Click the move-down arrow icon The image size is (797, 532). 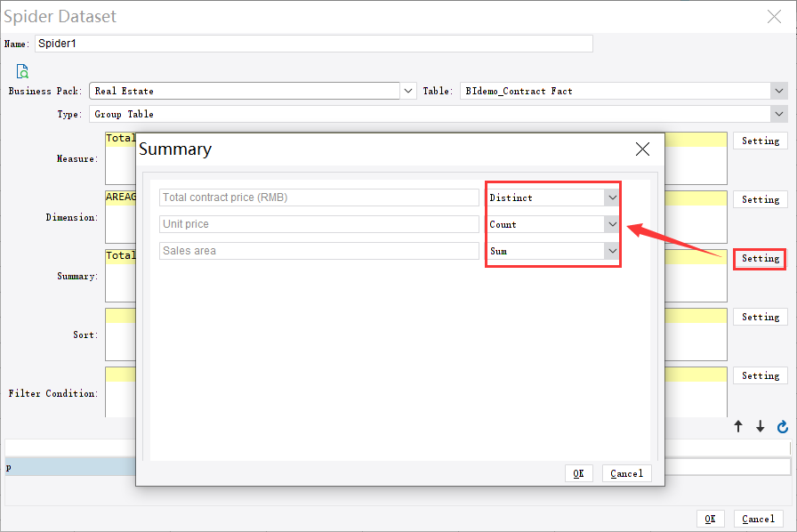[760, 426]
